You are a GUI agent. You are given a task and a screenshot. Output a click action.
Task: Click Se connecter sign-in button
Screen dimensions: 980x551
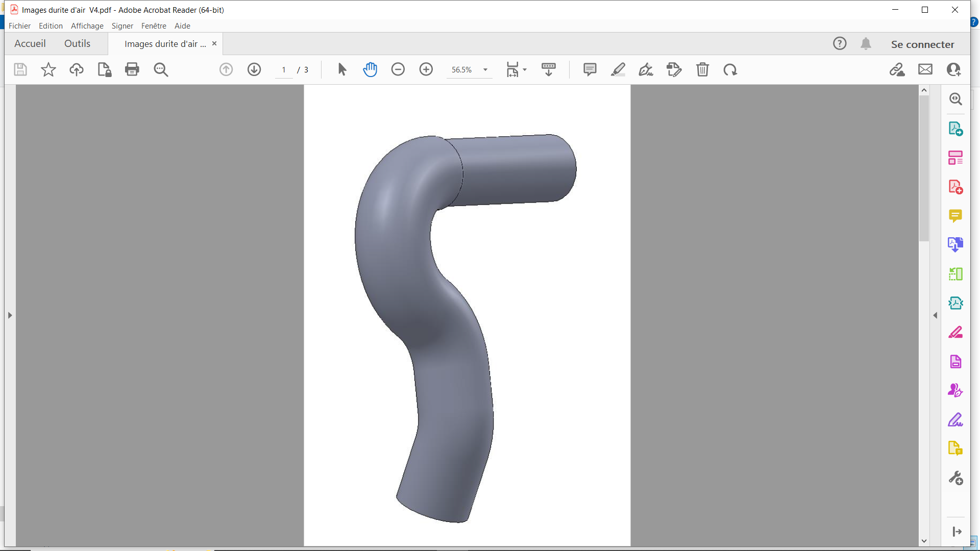[x=922, y=44]
